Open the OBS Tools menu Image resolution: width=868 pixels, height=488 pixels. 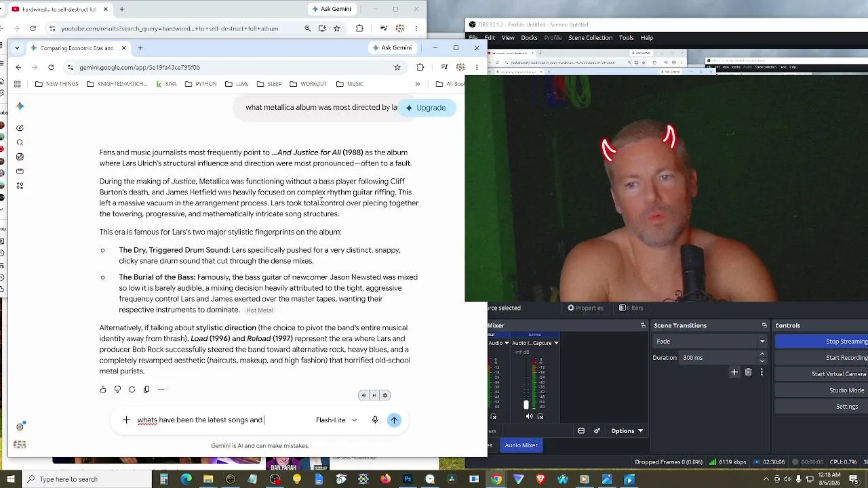[x=627, y=38]
